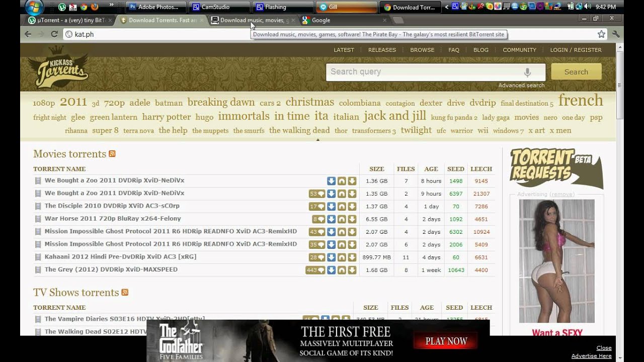
Task: Click the 'breaking dawn' tag
Action: pos(221,102)
